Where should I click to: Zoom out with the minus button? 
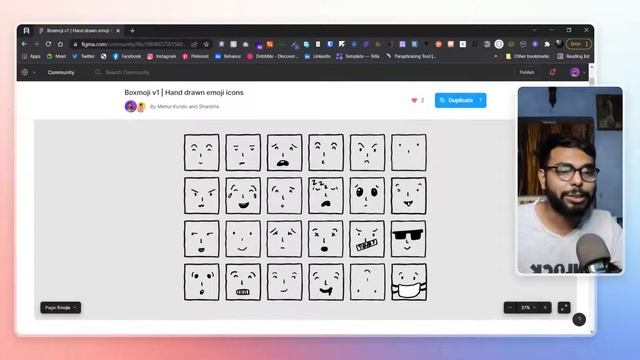[510, 308]
